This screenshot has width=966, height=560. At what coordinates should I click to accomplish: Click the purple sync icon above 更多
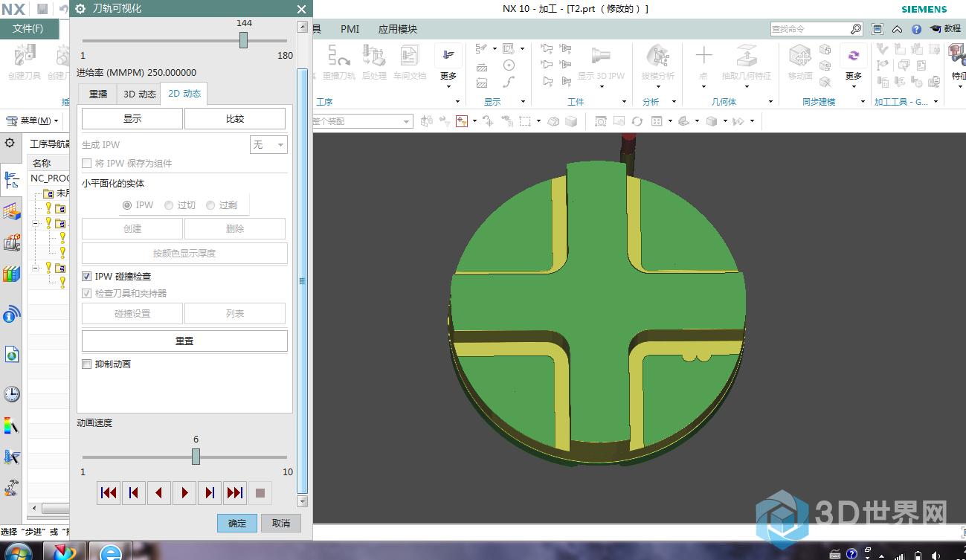coord(854,56)
